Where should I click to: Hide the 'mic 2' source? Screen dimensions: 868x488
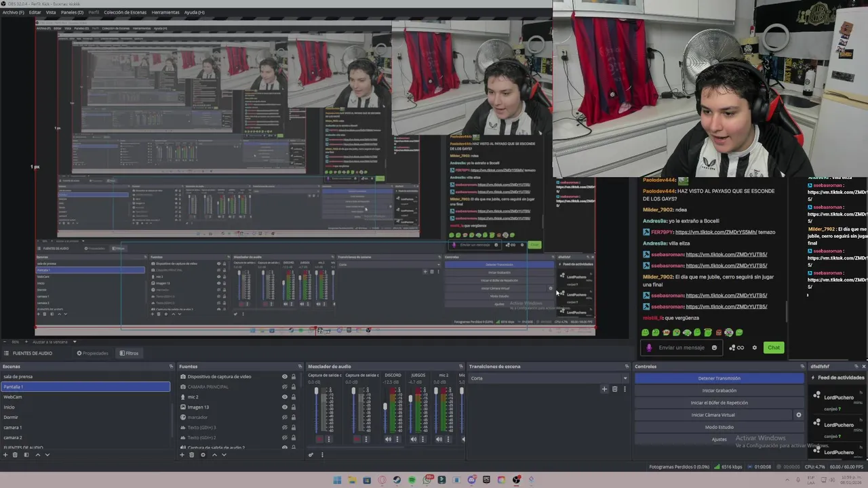(x=285, y=396)
